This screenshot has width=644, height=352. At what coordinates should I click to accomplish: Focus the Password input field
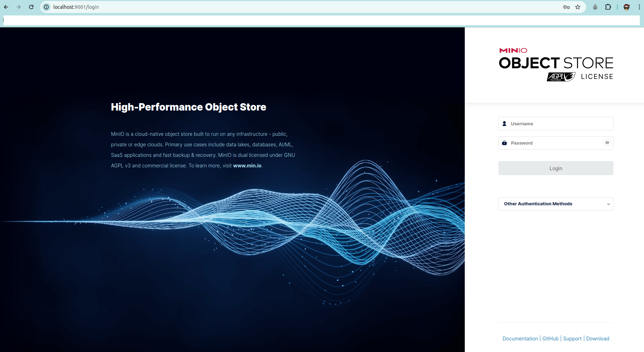pos(556,143)
